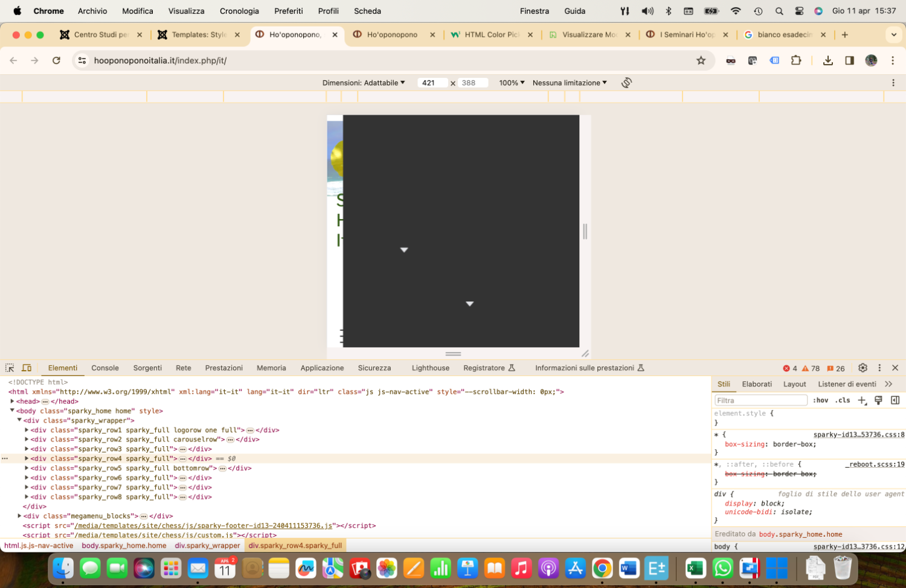This screenshot has width=906, height=588.
Task: Open the device toolbar more options menu
Action: click(x=893, y=83)
